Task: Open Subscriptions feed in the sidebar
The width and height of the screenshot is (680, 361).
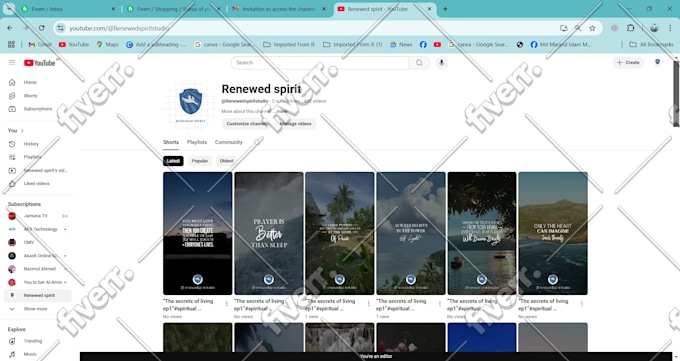Action: 38,109
